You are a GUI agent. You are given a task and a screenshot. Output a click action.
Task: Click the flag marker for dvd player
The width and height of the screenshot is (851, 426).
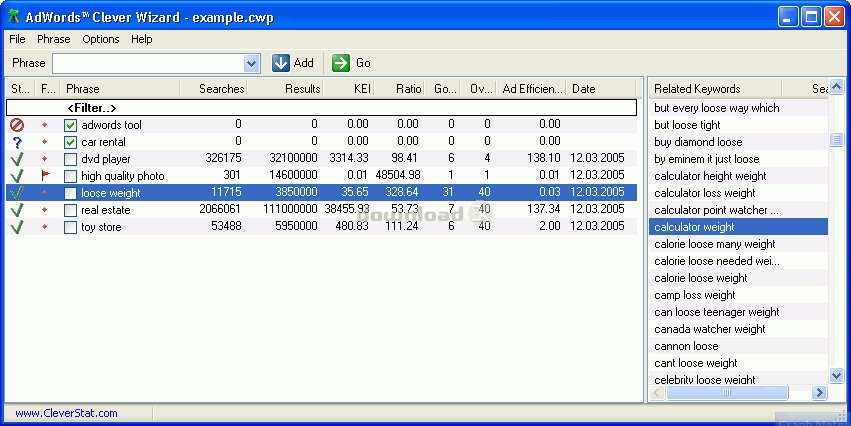tap(45, 159)
